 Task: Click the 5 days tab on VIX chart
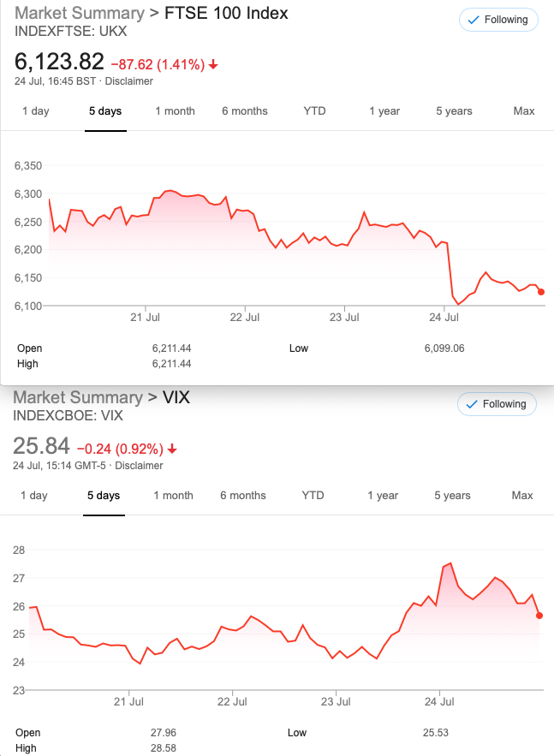point(104,495)
